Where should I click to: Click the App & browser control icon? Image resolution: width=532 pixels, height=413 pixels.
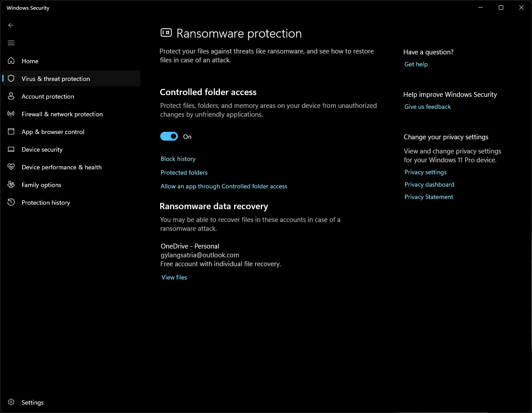click(x=12, y=132)
